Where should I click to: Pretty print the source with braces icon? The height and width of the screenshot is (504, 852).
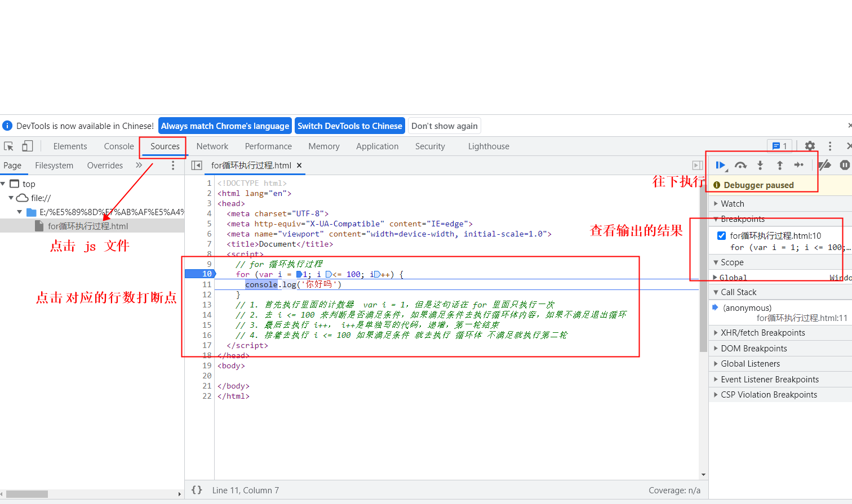click(x=197, y=490)
